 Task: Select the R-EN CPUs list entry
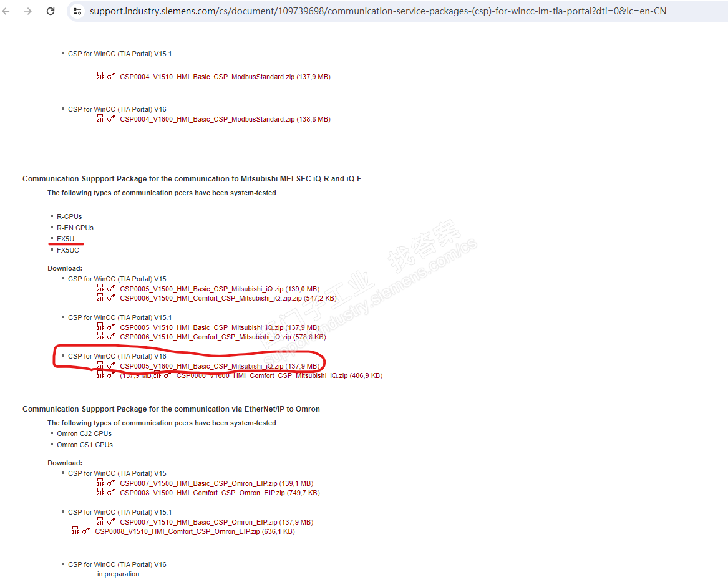(x=75, y=228)
